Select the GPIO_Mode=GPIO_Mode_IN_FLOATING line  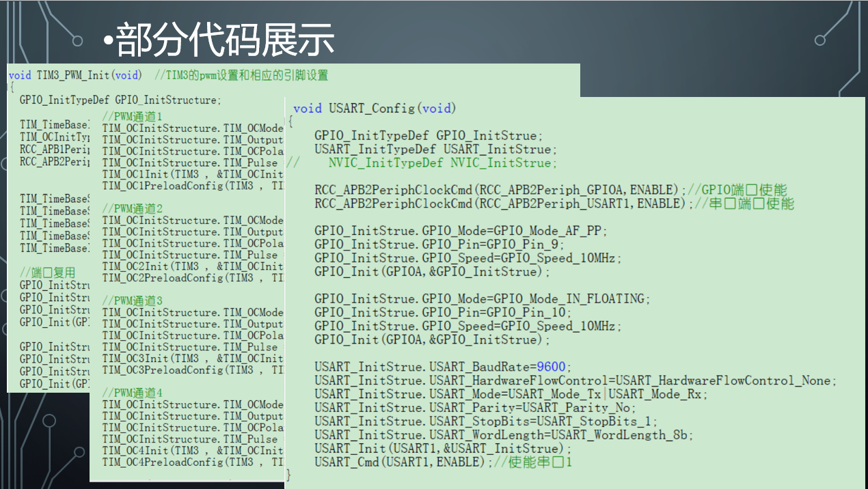(483, 298)
